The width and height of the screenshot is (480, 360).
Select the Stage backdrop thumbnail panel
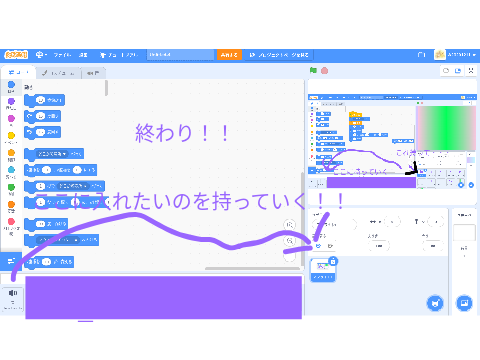[464, 233]
